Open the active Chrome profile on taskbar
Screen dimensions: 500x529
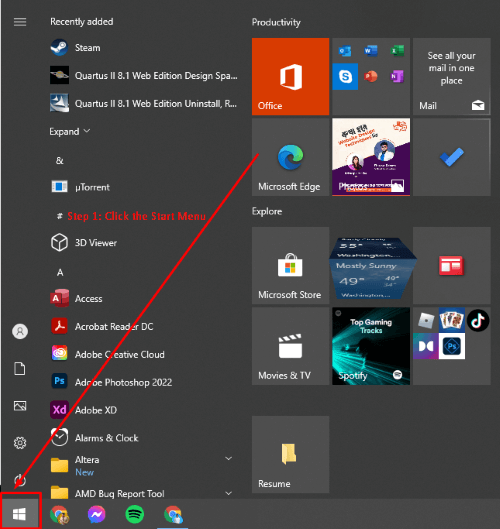tap(173, 514)
